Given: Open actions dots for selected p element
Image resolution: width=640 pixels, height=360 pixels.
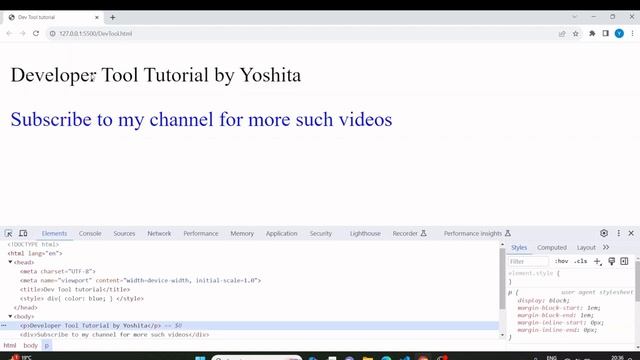Looking at the screenshot, I should (4, 326).
